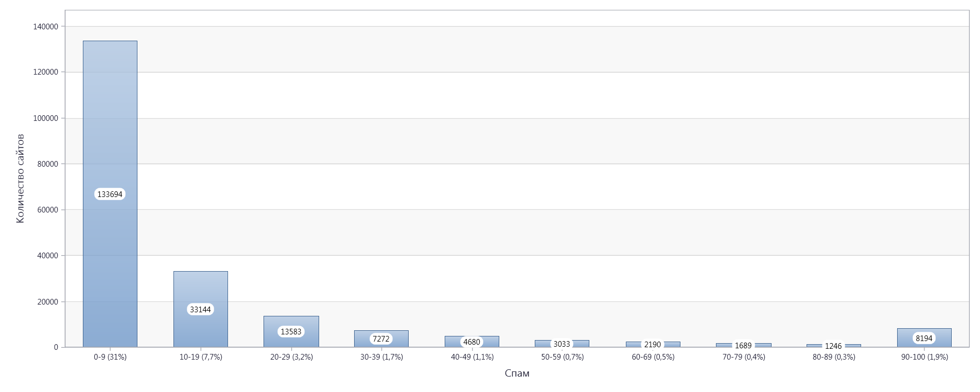Select the 1246 value label

[x=833, y=346]
